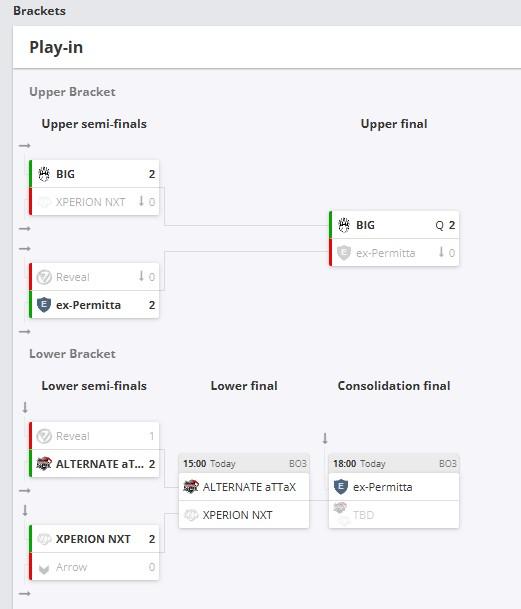521x609 pixels.
Task: Select ALTERNATE aTTaX winner in lower semi-finals
Action: (x=94, y=464)
